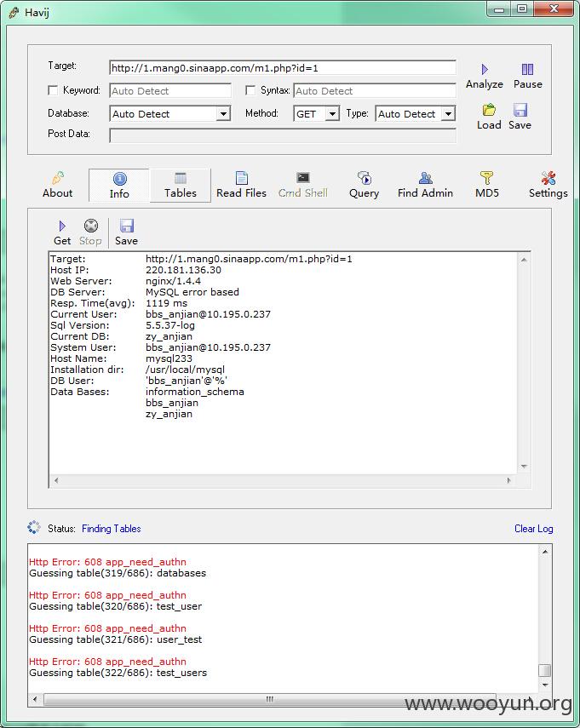Click the log line Guessing table(320/686): test_user
The image size is (580, 728).
point(116,606)
